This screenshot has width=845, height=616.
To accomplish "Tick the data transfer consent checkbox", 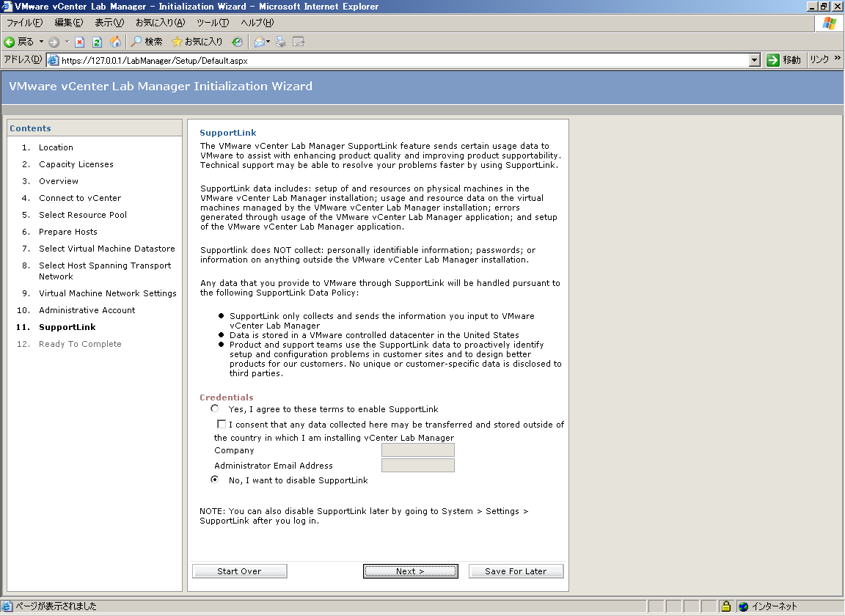I will [222, 424].
